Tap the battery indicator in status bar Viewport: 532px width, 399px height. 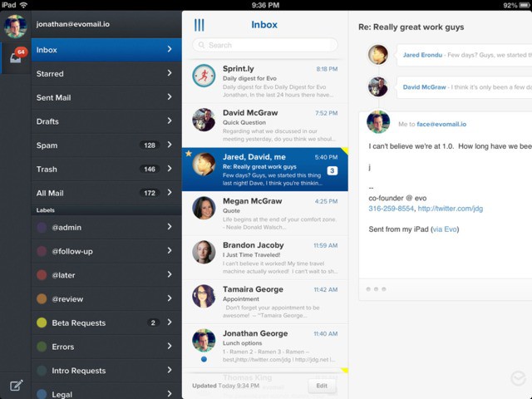tap(525, 5)
